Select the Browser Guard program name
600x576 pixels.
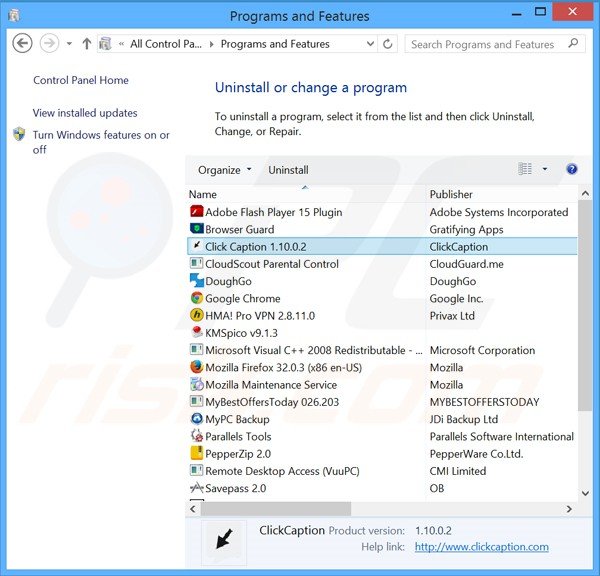[240, 229]
